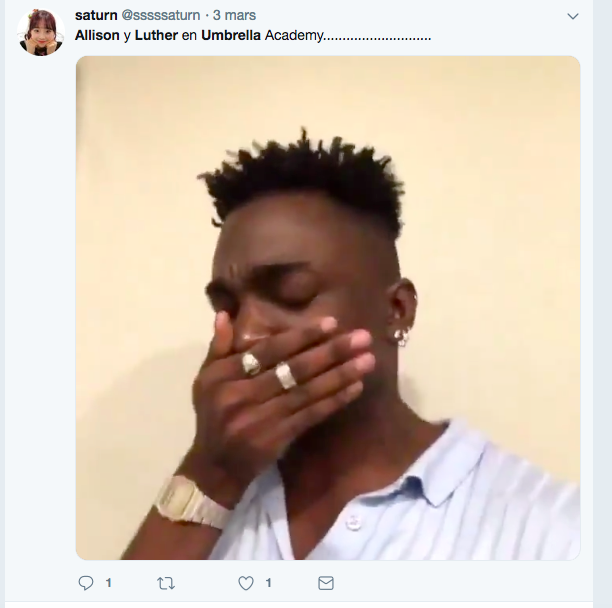Image resolution: width=612 pixels, height=608 pixels.
Task: Open the saturn display name profile link
Action: (x=96, y=15)
